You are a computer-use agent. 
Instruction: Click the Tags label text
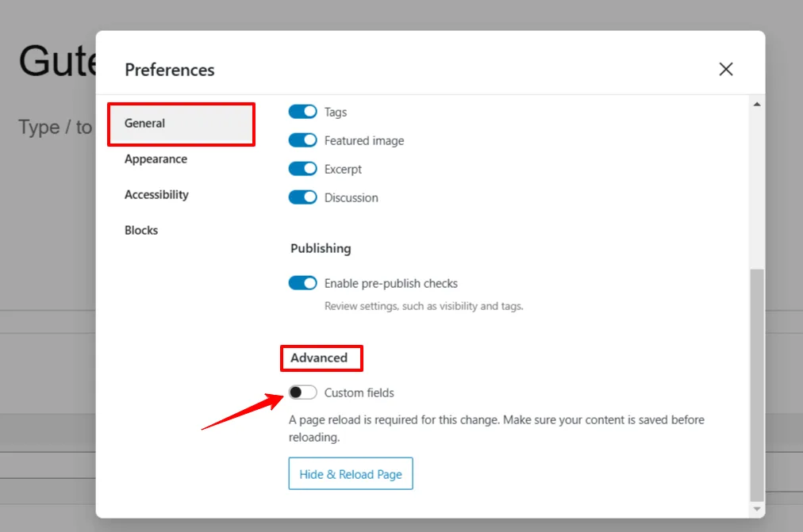(x=336, y=113)
